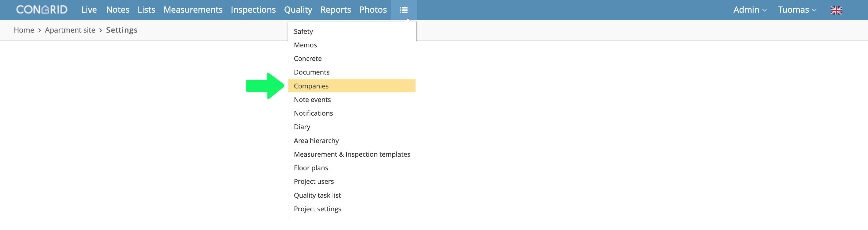Open Measurement & Inspection templates
868x230 pixels.
click(352, 154)
